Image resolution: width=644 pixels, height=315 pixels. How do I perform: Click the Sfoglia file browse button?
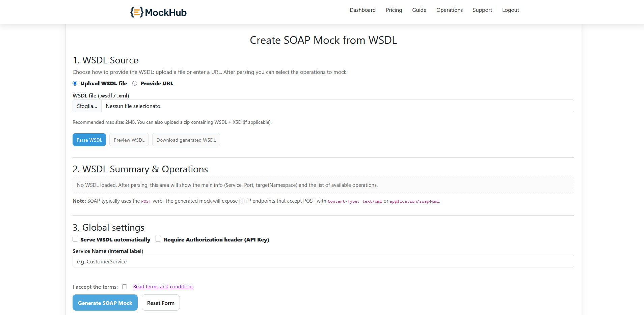(x=87, y=106)
